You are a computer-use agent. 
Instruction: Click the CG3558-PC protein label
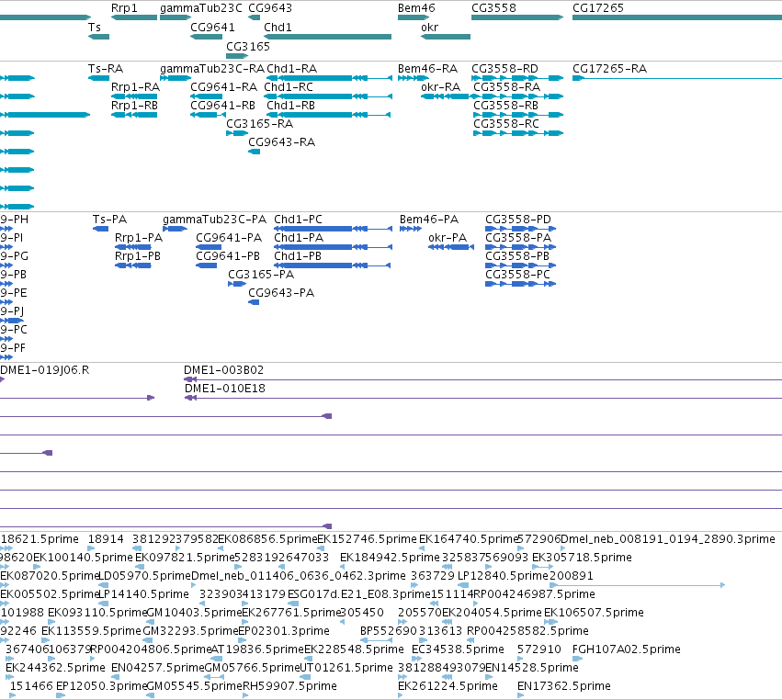(517, 276)
